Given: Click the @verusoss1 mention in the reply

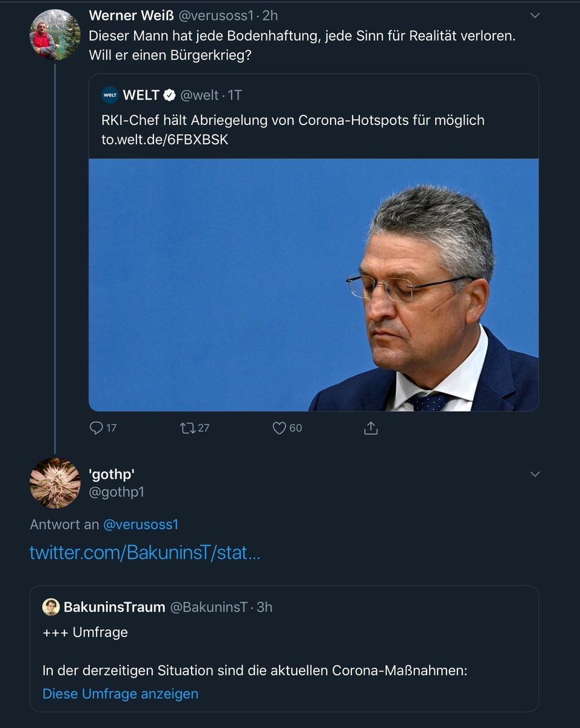Looking at the screenshot, I should pos(141,524).
